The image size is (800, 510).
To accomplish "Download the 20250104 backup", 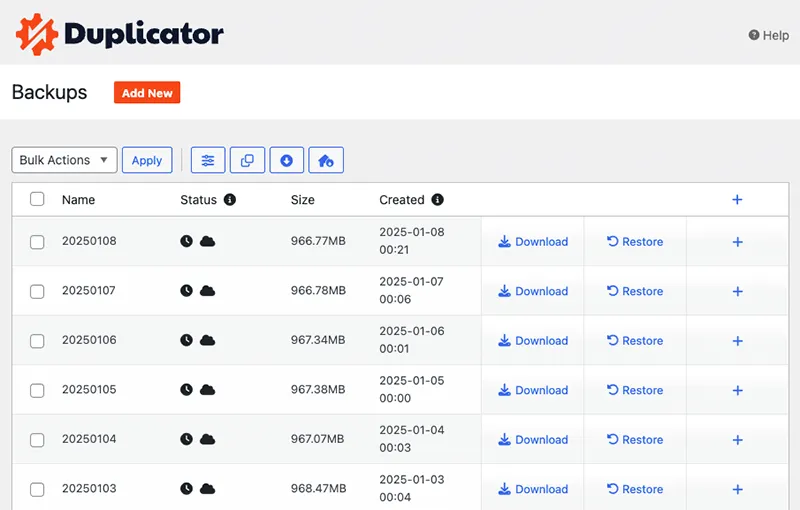I will [533, 440].
